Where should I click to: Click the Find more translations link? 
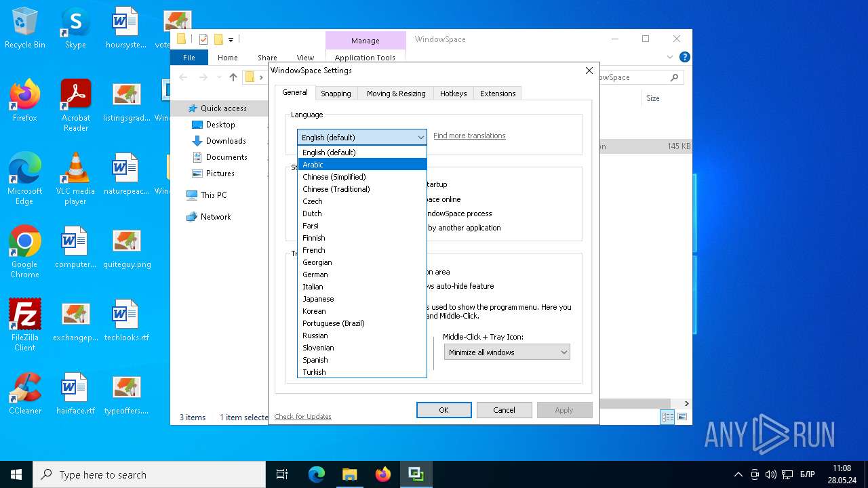tap(469, 136)
